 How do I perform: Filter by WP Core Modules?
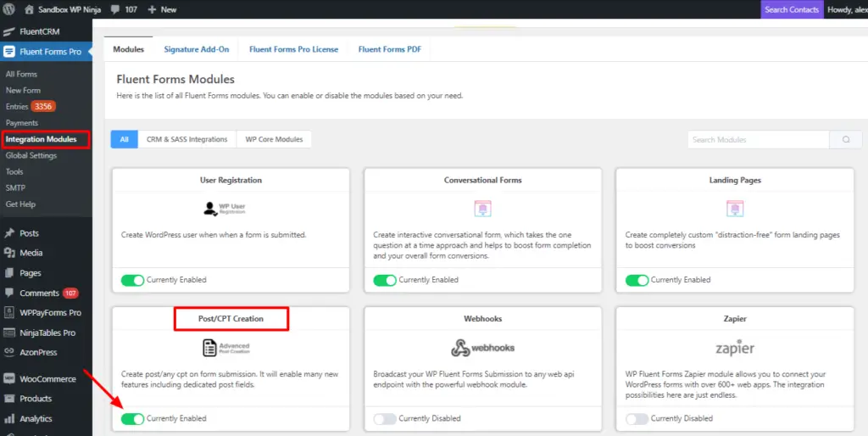tap(274, 140)
